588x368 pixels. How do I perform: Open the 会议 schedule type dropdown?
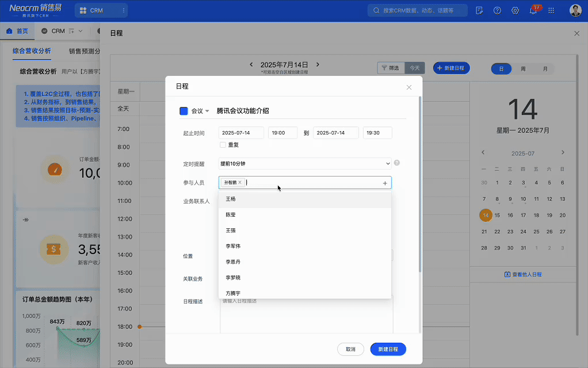click(x=200, y=111)
